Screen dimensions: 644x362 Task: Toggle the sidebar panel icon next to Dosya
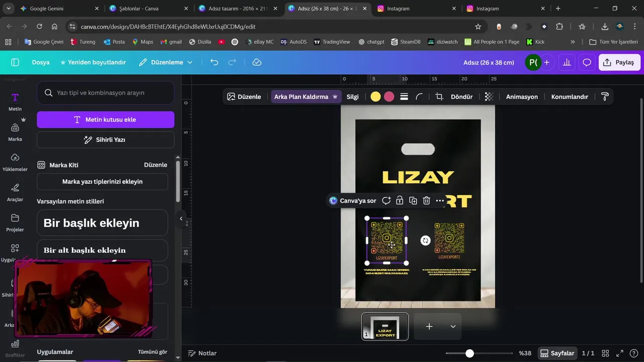tap(15, 62)
